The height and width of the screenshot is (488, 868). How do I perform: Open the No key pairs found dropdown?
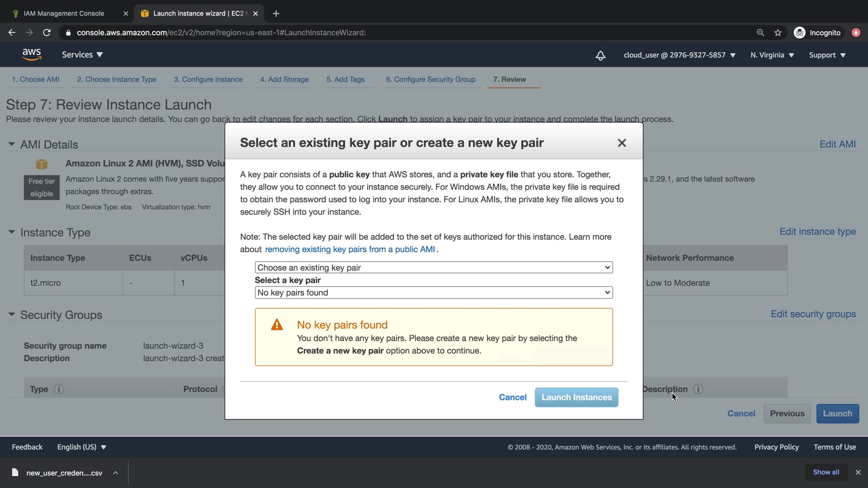(x=433, y=292)
